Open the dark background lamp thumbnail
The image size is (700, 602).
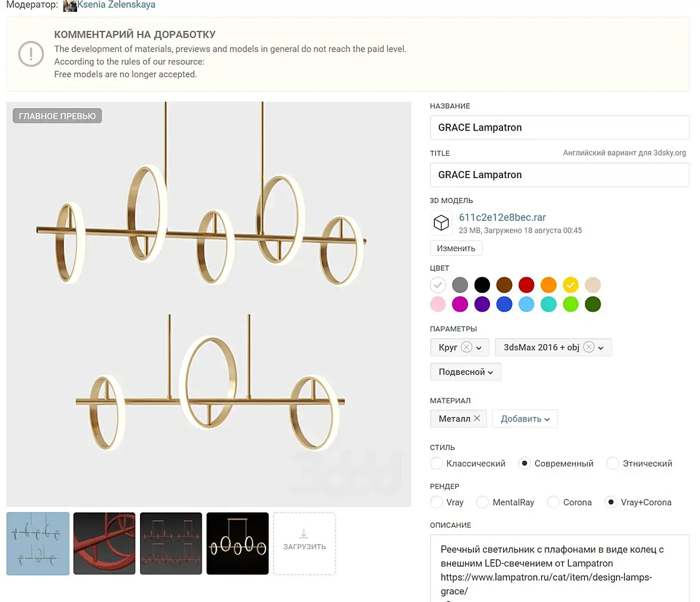point(238,543)
